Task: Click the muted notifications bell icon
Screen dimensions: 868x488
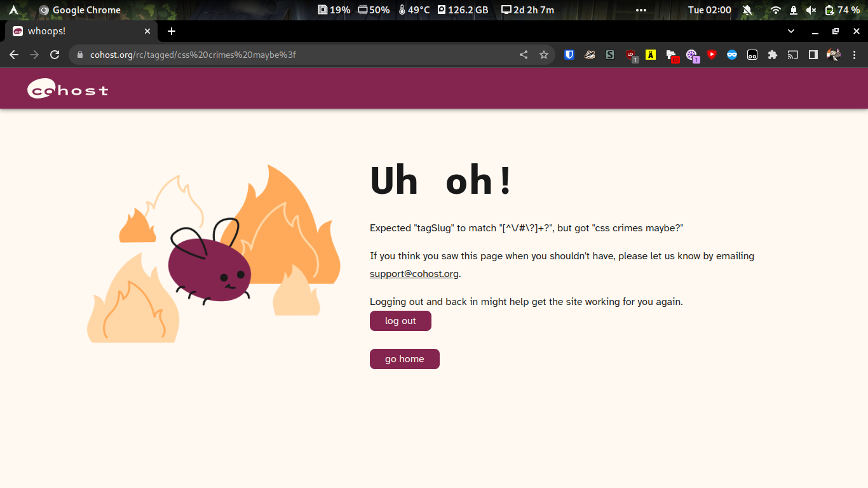Action: pyautogui.click(x=747, y=10)
